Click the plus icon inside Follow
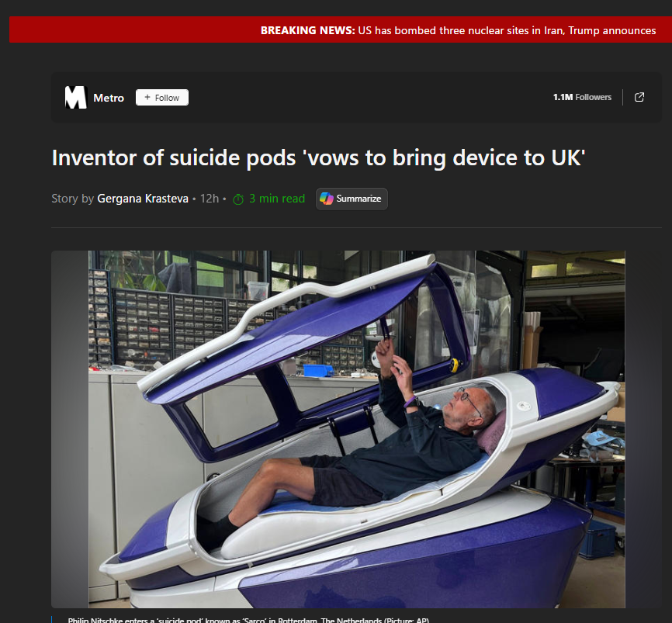 click(x=147, y=97)
